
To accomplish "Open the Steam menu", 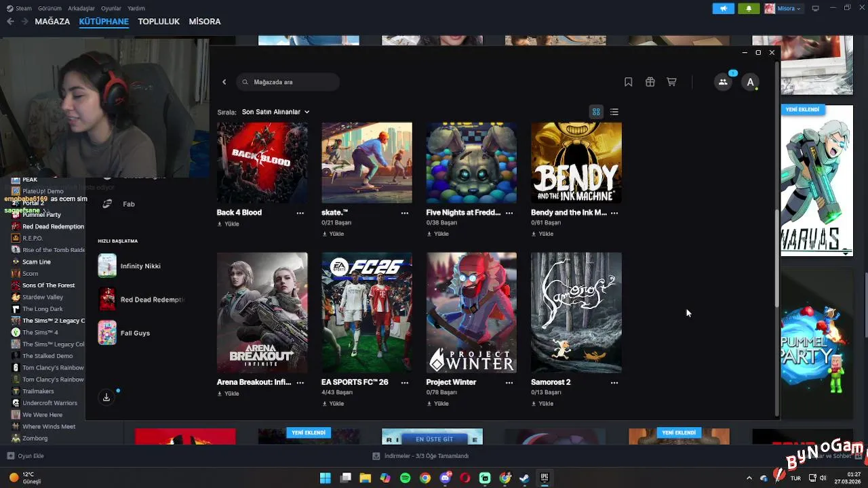I will [20, 8].
